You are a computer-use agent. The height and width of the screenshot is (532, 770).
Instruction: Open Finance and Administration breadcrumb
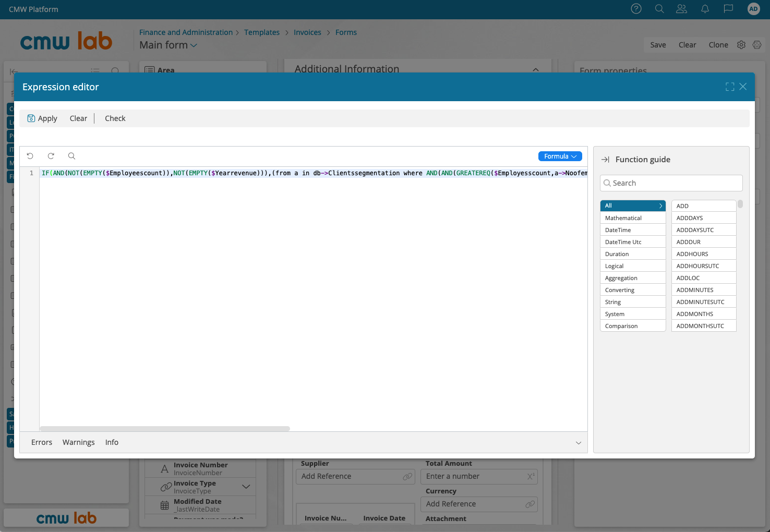pyautogui.click(x=186, y=32)
